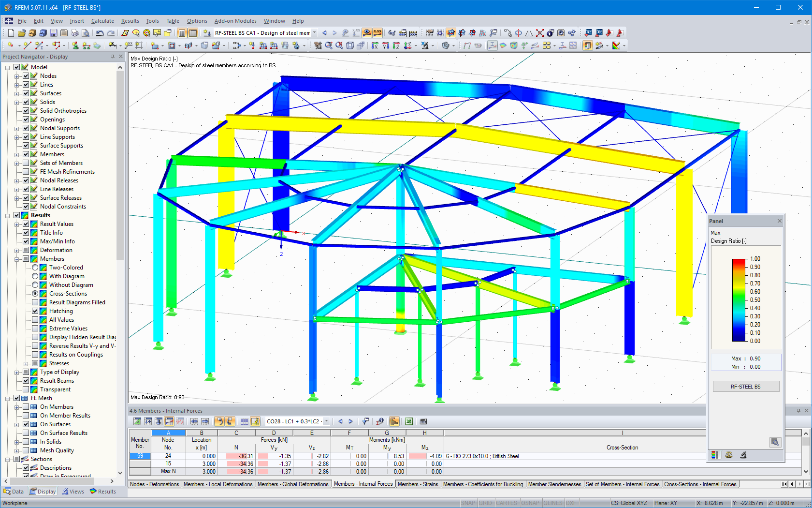Image resolution: width=812 pixels, height=508 pixels.
Task: Toggle Show Results eye icon
Action: tap(367, 33)
